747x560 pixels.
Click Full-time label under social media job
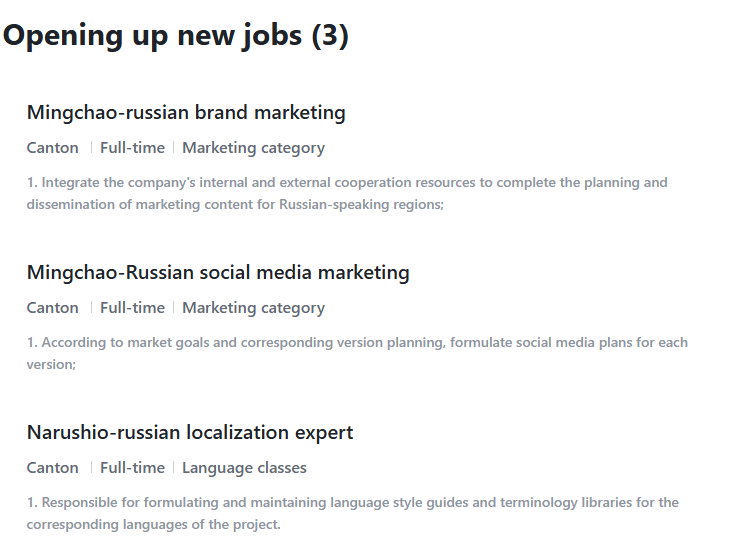click(132, 308)
